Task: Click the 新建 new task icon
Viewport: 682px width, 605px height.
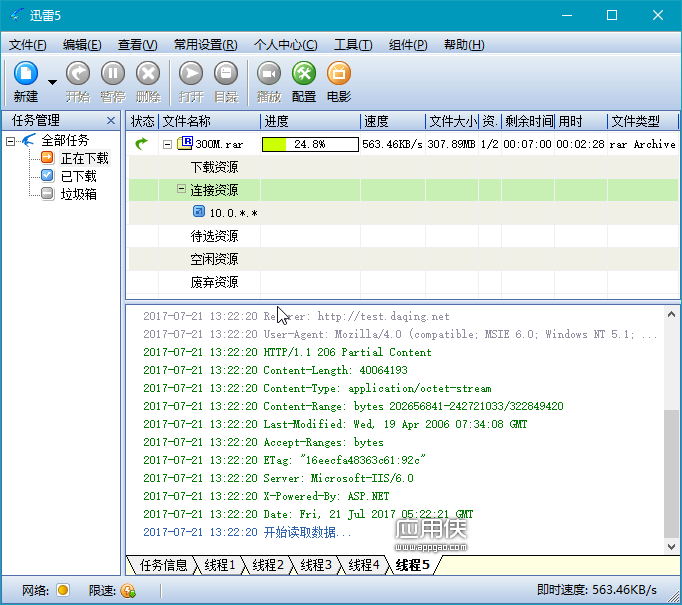Action: click(x=26, y=73)
